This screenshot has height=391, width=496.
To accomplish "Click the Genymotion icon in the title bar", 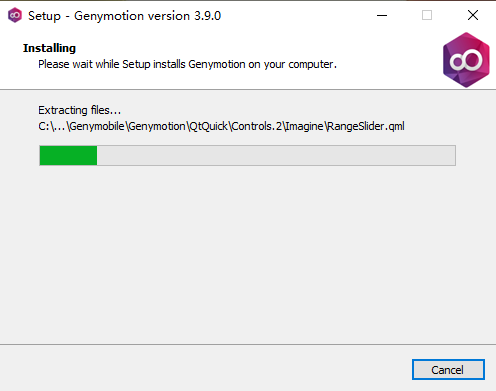I will [15, 15].
